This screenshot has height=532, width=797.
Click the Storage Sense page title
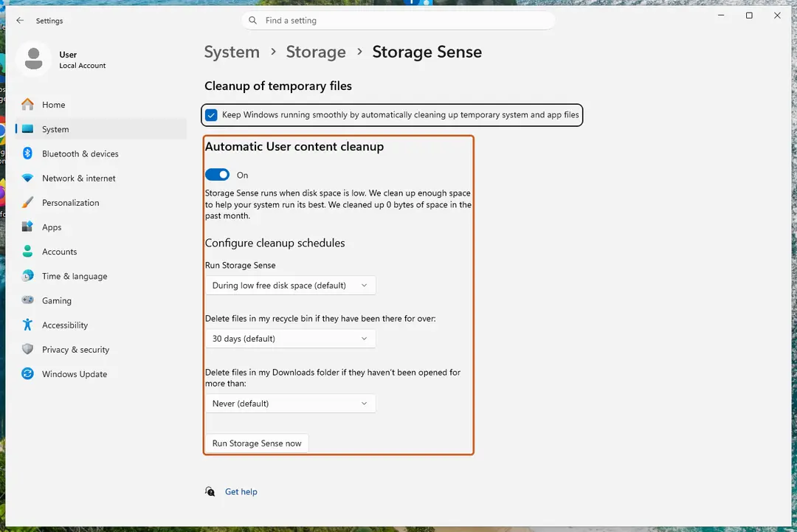point(427,52)
